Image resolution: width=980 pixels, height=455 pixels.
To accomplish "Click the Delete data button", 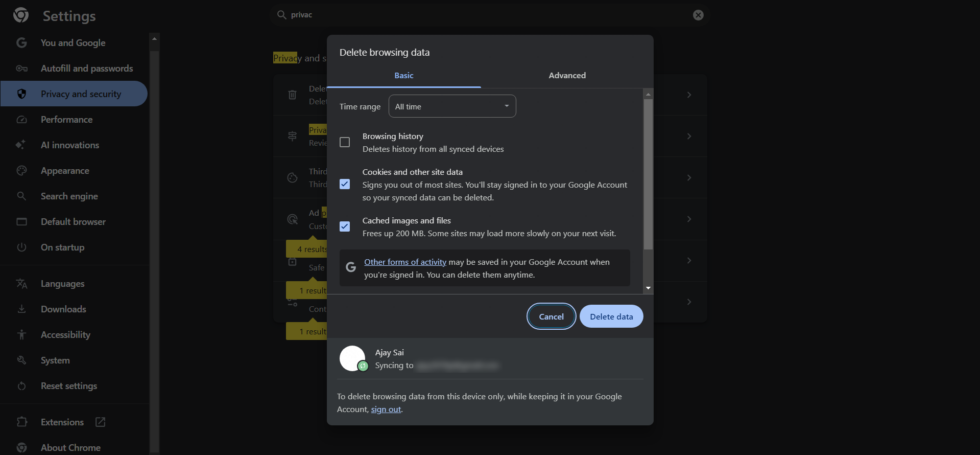I will click(x=611, y=316).
